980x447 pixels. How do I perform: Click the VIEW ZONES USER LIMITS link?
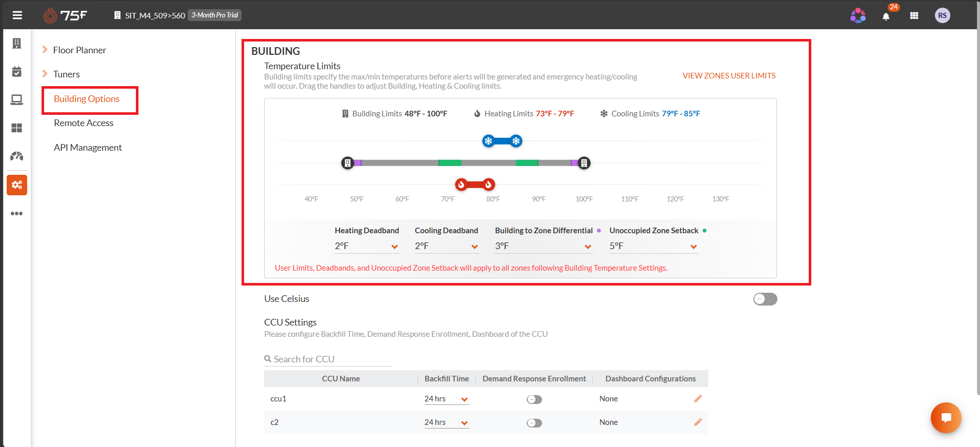729,76
